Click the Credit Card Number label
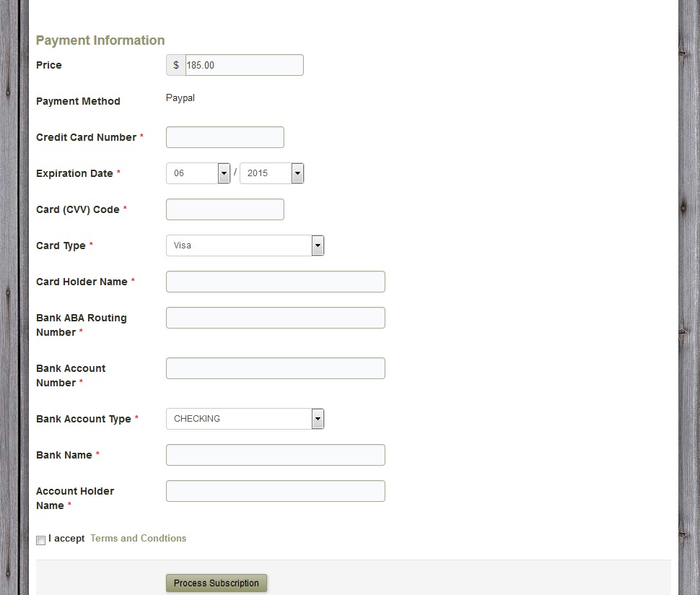Screen dimensions: 700x595 pos(86,137)
